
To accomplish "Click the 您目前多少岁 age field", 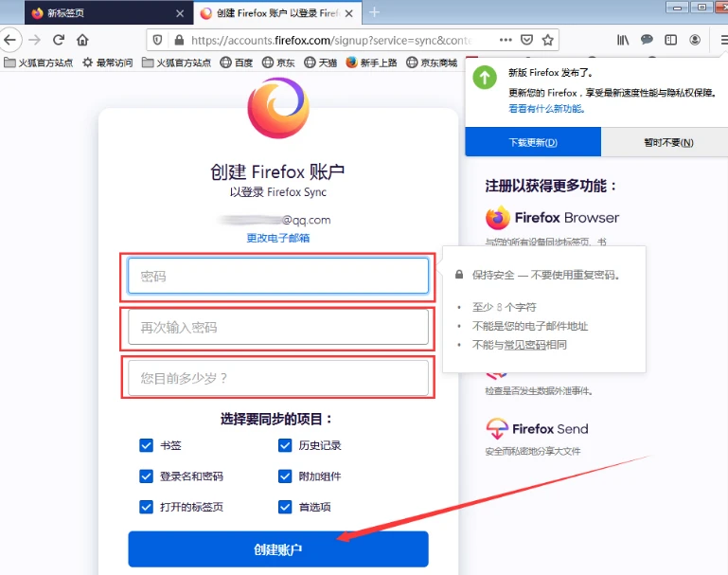I will click(278, 378).
